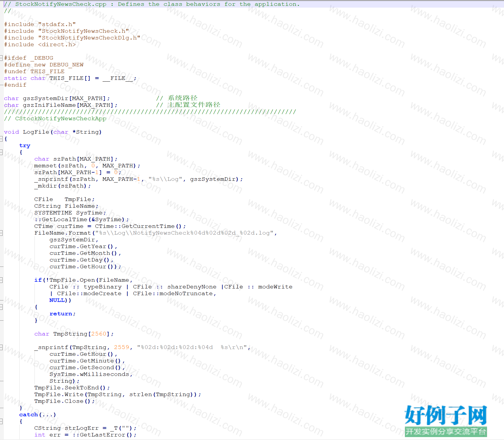Image resolution: width=504 pixels, height=440 pixels.
Task: Click the char TmpString[2560] line
Action: coord(74,334)
